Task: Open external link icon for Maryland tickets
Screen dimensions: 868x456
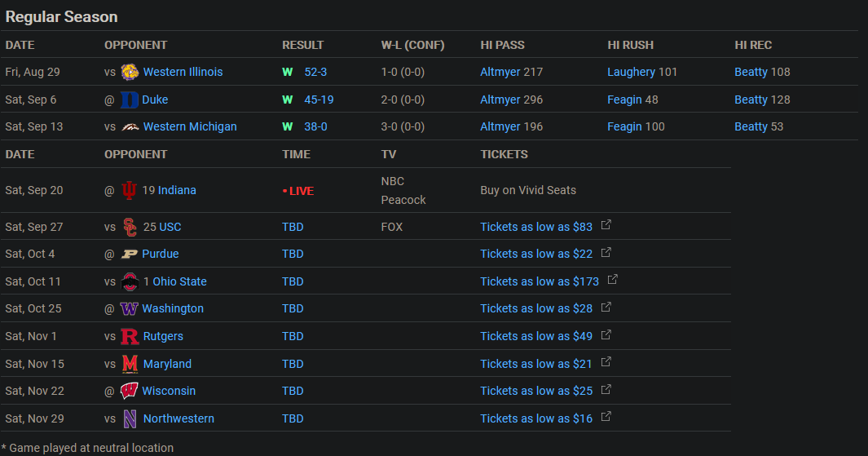Action: point(606,362)
